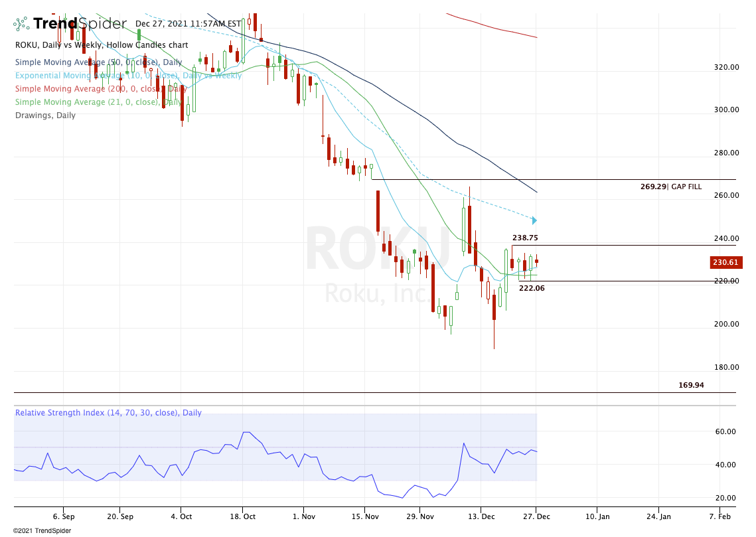Viewport: 756px width, 537px height.
Task: Click the 4. Oct date axis label
Action: point(181,516)
